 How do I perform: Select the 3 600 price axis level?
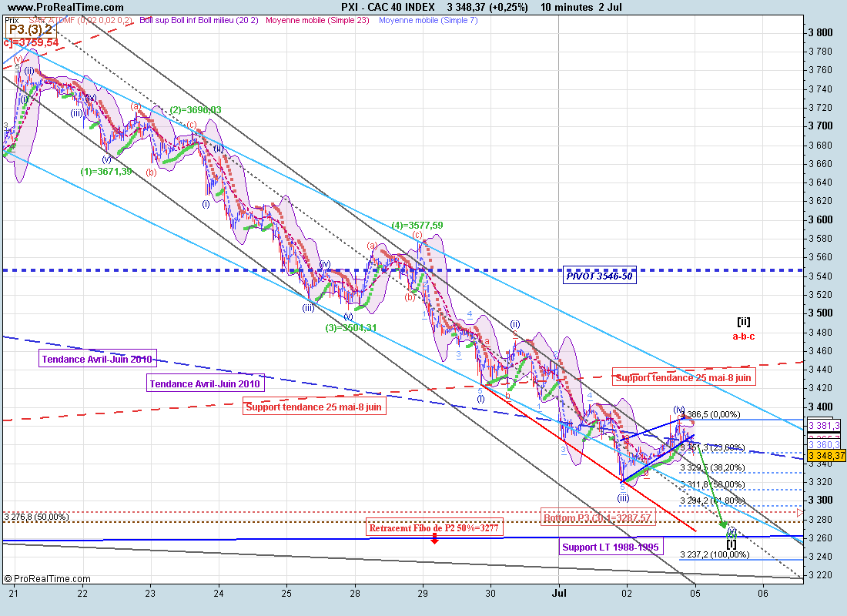click(821, 219)
